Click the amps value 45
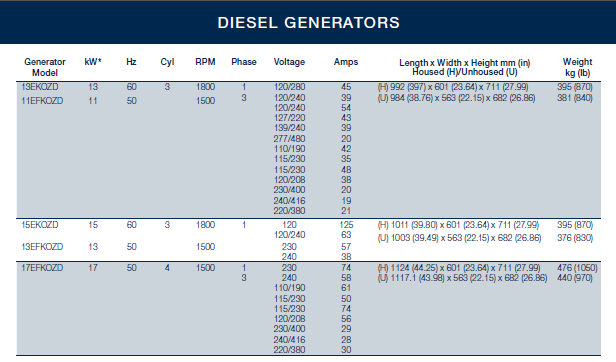This screenshot has width=616, height=362. pos(346,87)
